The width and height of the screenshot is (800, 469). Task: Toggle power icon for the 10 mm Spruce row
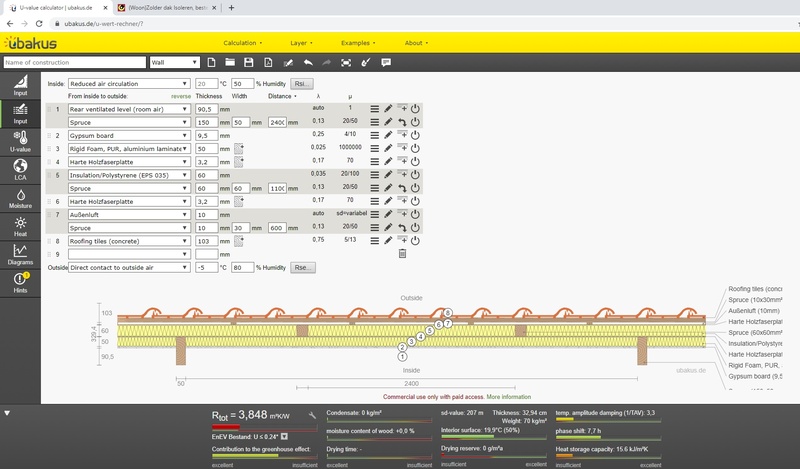click(x=415, y=228)
